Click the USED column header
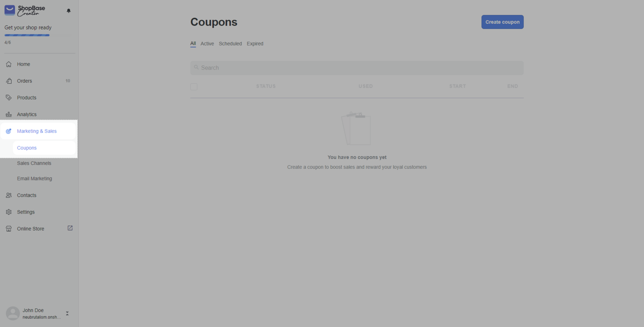644x327 pixels. pyautogui.click(x=366, y=86)
